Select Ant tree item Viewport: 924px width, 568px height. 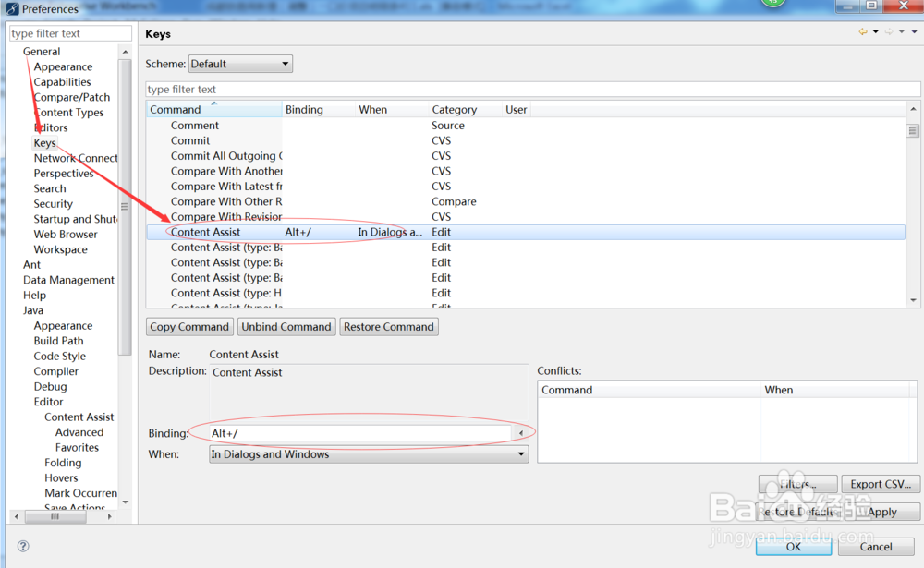[31, 264]
